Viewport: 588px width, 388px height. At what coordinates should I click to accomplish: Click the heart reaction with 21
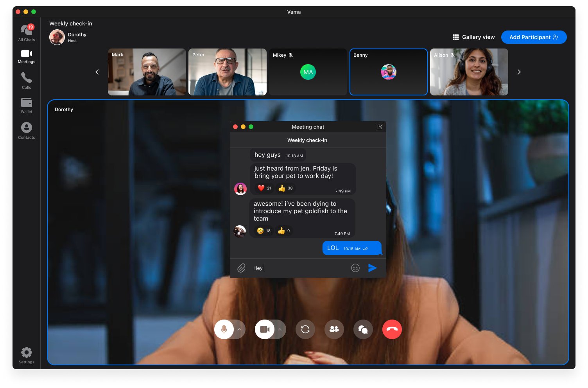265,188
